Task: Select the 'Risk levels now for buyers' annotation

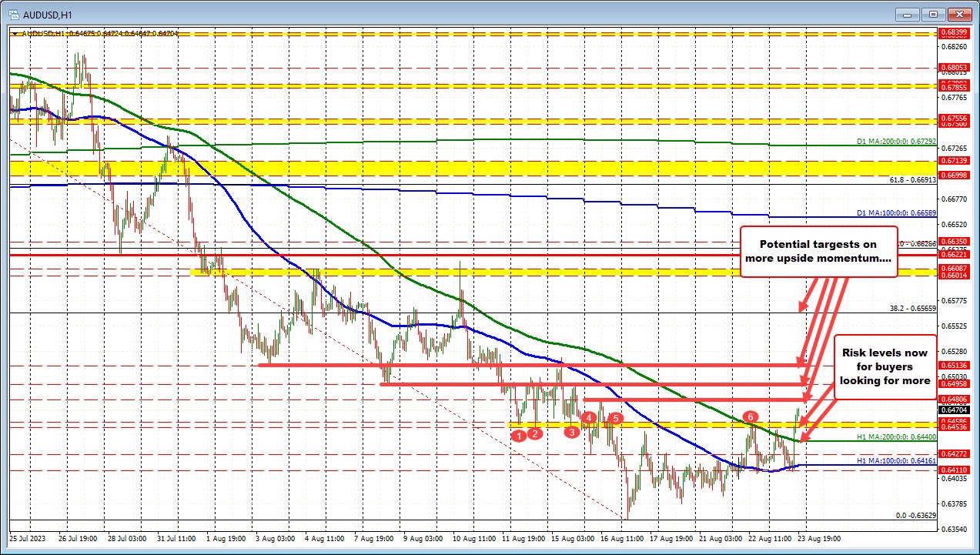Action: (885, 366)
